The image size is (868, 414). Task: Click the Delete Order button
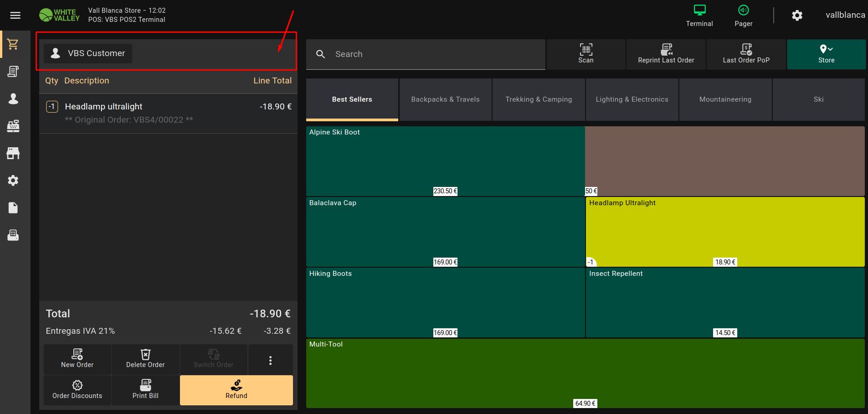145,359
